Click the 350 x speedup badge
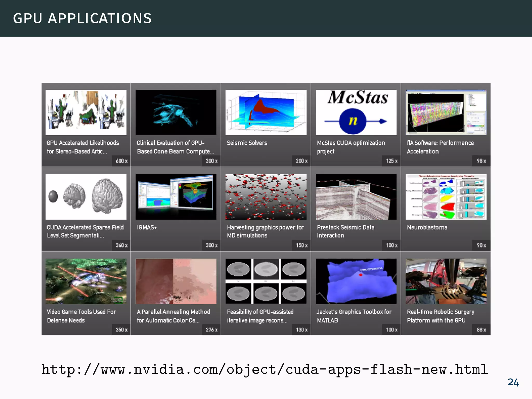Image resolution: width=532 pixels, height=399 pixels. (x=121, y=330)
